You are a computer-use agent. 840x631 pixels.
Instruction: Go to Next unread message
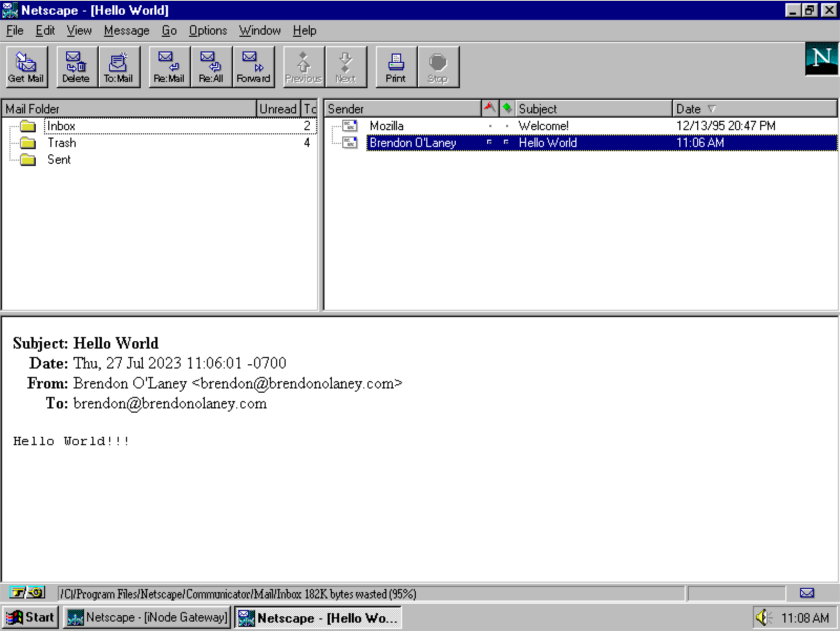pyautogui.click(x=346, y=67)
